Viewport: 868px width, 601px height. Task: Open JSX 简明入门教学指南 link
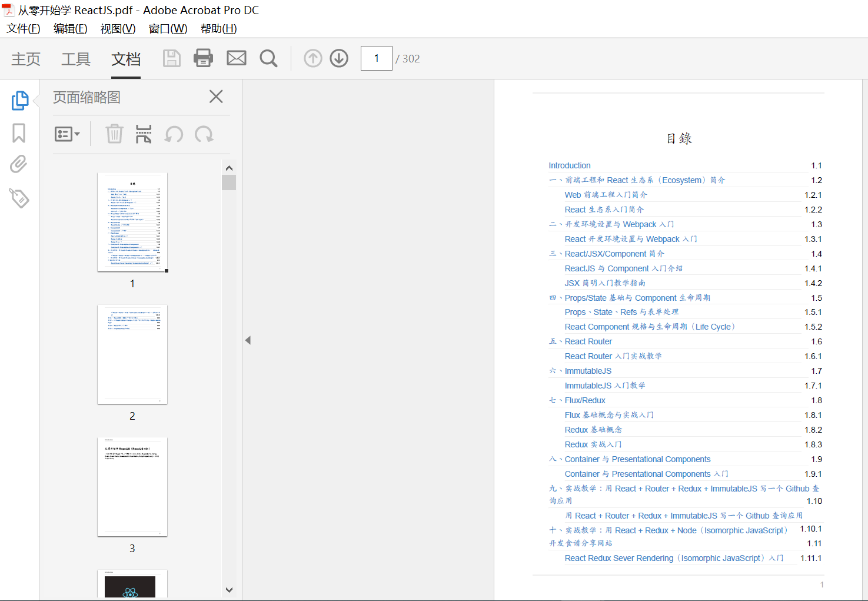coord(605,283)
